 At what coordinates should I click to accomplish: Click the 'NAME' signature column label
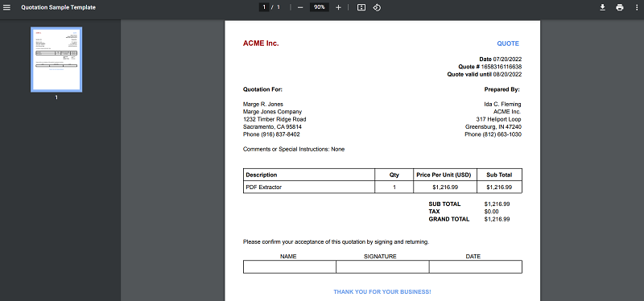tap(288, 256)
